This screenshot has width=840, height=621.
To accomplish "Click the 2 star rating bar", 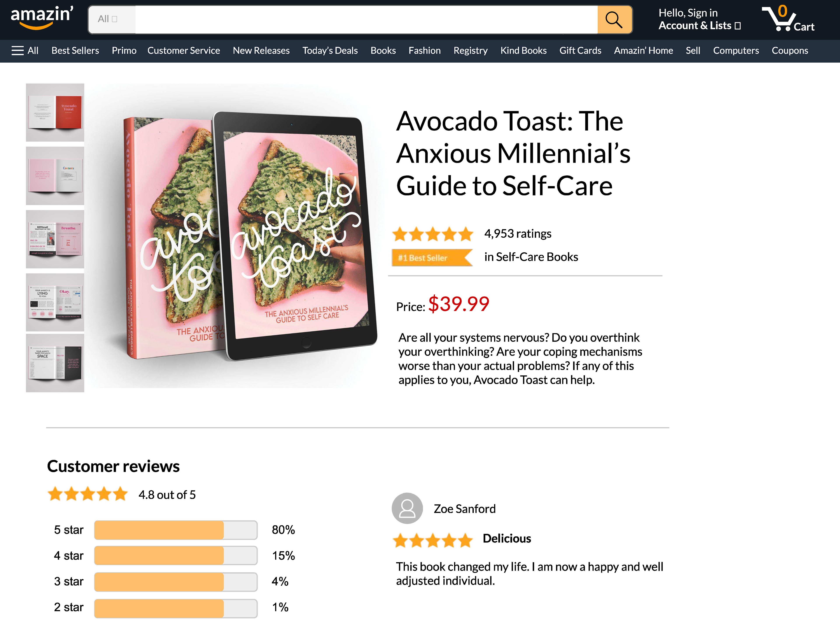I will (176, 607).
